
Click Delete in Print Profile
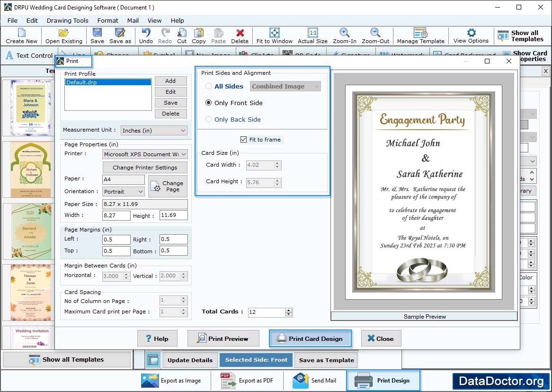(x=171, y=114)
